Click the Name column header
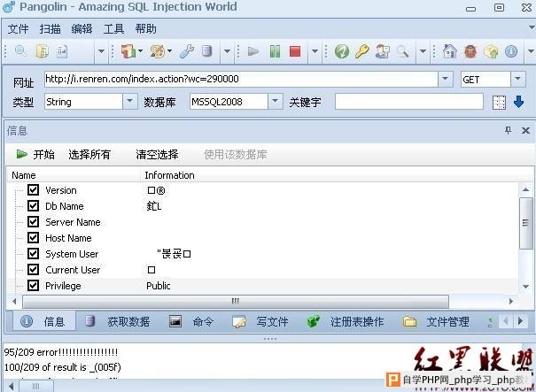Viewport: 536px width, 392px height. pyautogui.click(x=74, y=175)
